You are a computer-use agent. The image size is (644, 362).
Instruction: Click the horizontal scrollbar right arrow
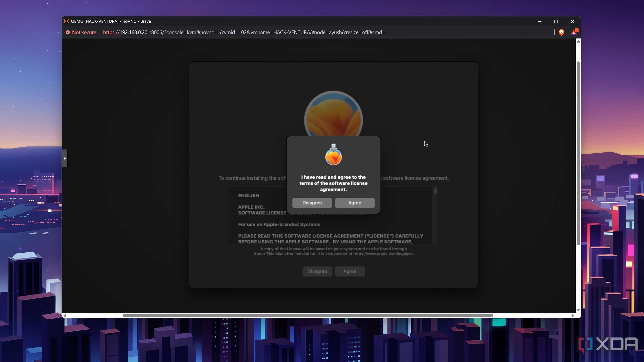pyautogui.click(x=573, y=316)
